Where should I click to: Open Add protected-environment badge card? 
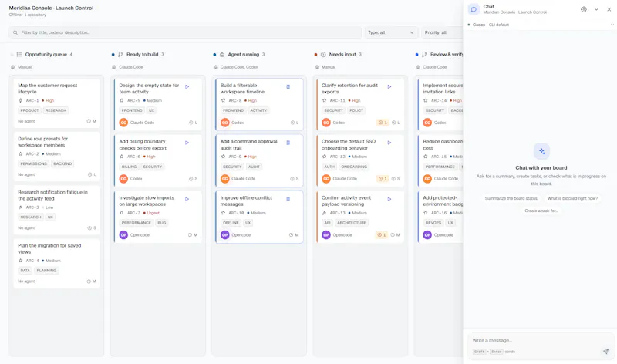(440, 217)
